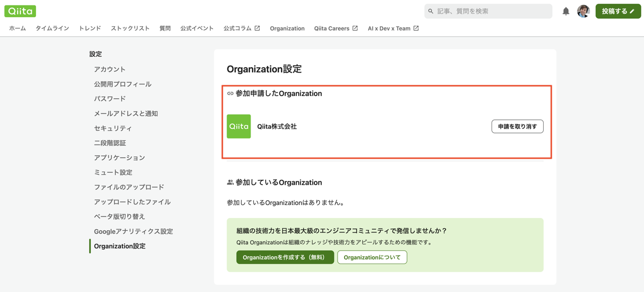Select ファイルのアップロード in settings sidebar
644x292 pixels.
point(129,187)
